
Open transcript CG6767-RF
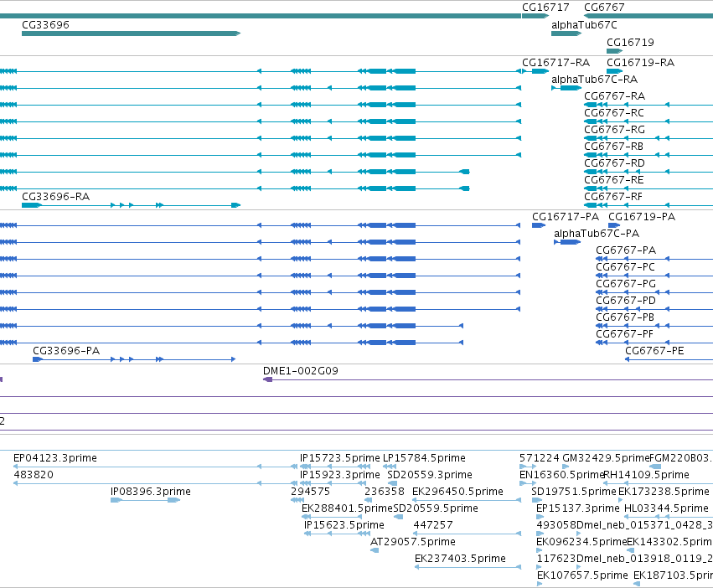[x=613, y=197]
